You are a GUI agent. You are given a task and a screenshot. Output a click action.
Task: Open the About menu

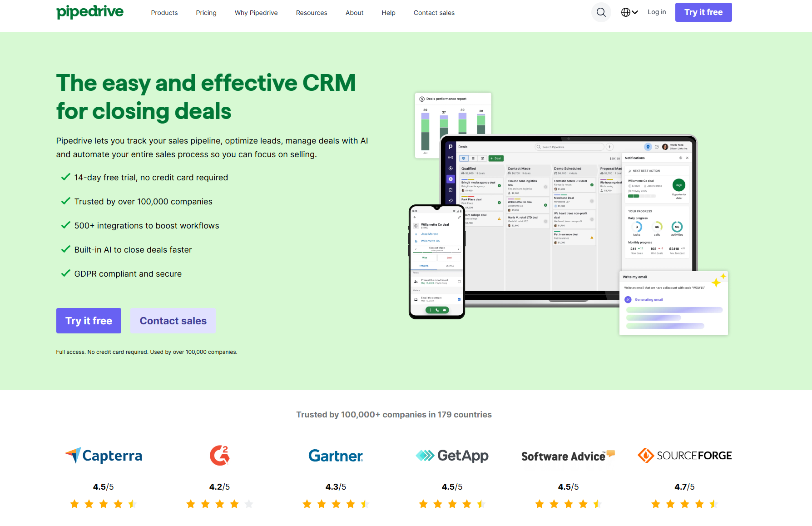[355, 13]
